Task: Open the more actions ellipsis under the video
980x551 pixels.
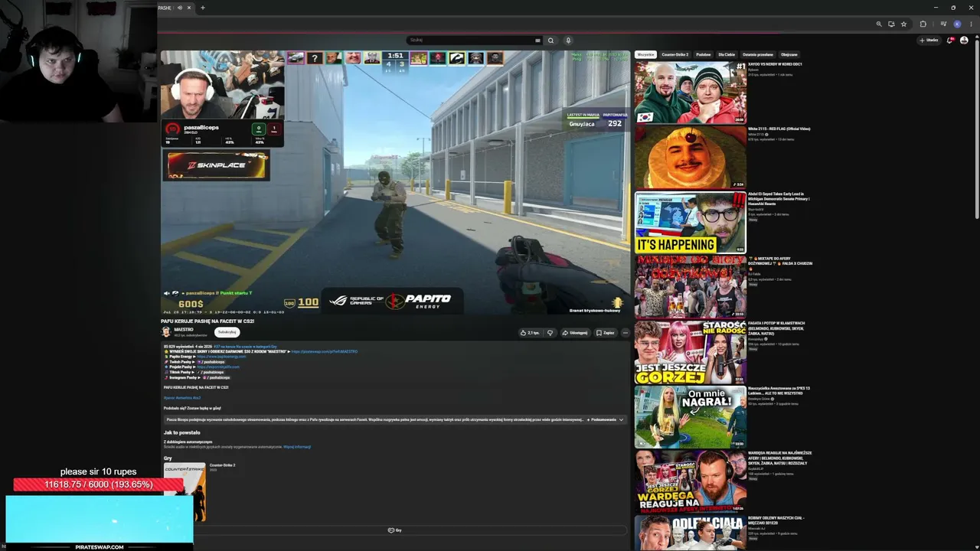Action: click(x=625, y=333)
